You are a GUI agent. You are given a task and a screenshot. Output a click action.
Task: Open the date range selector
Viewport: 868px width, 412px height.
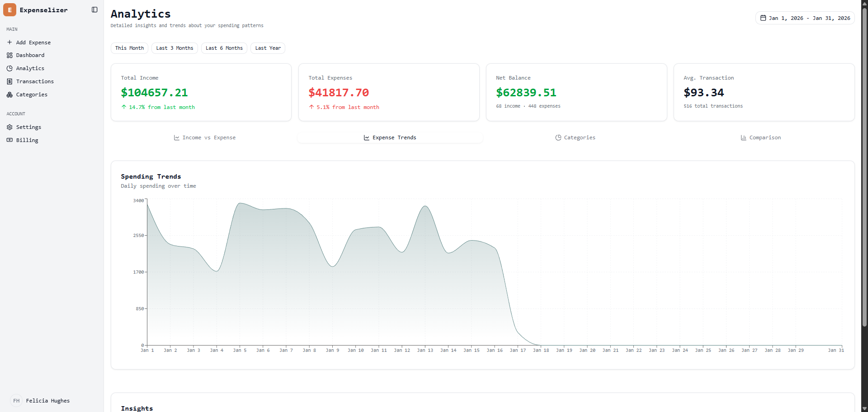[805, 18]
